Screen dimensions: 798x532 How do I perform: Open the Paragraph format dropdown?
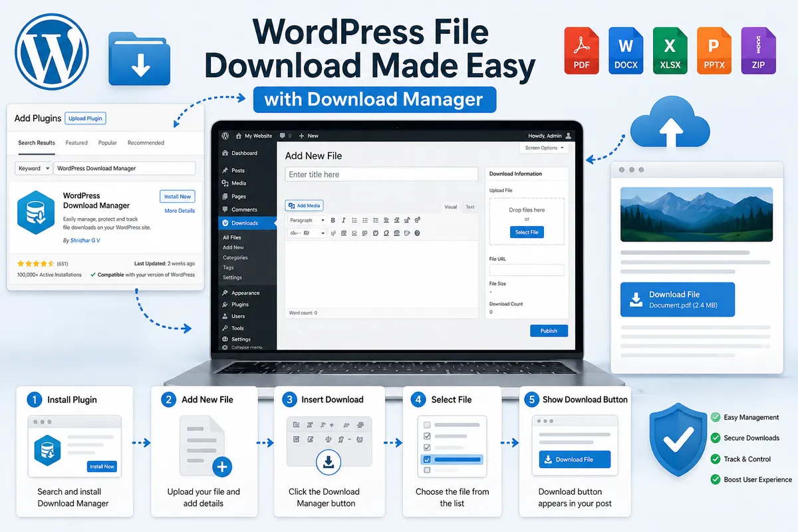tap(307, 220)
